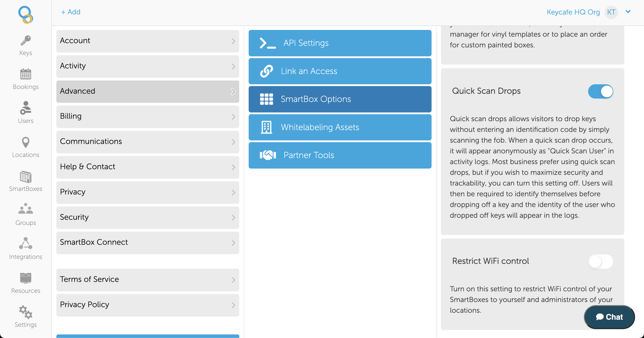Expand Help & Contact row chevron

(x=233, y=167)
